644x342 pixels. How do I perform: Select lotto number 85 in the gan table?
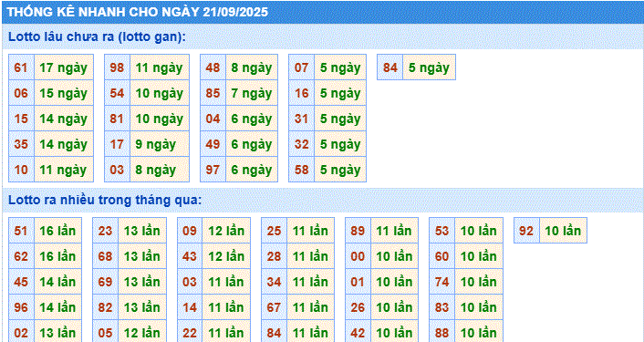click(x=213, y=93)
